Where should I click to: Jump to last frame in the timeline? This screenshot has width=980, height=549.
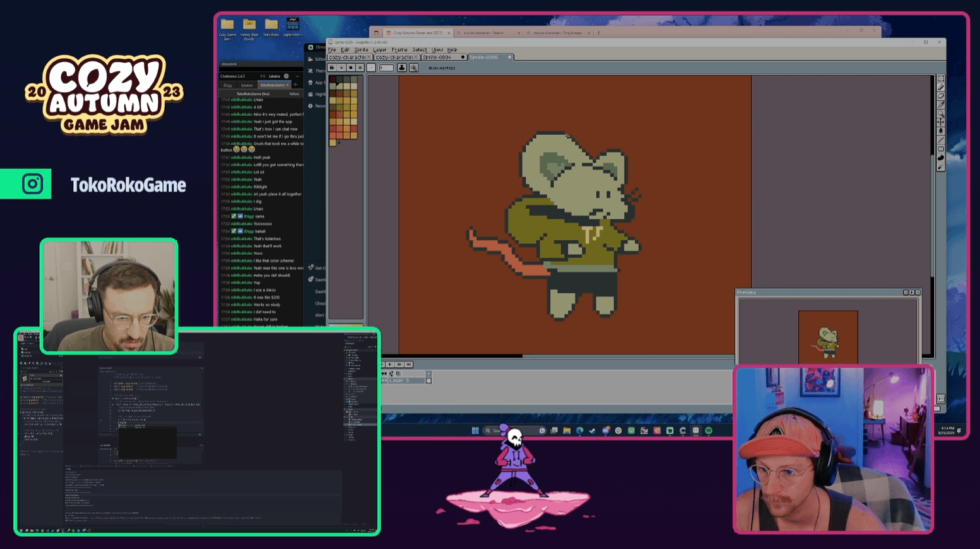click(409, 364)
